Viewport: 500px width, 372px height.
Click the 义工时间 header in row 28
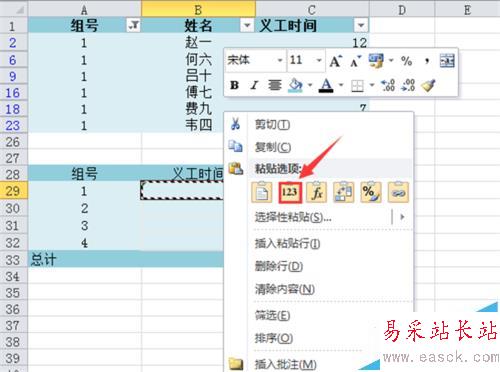point(182,174)
